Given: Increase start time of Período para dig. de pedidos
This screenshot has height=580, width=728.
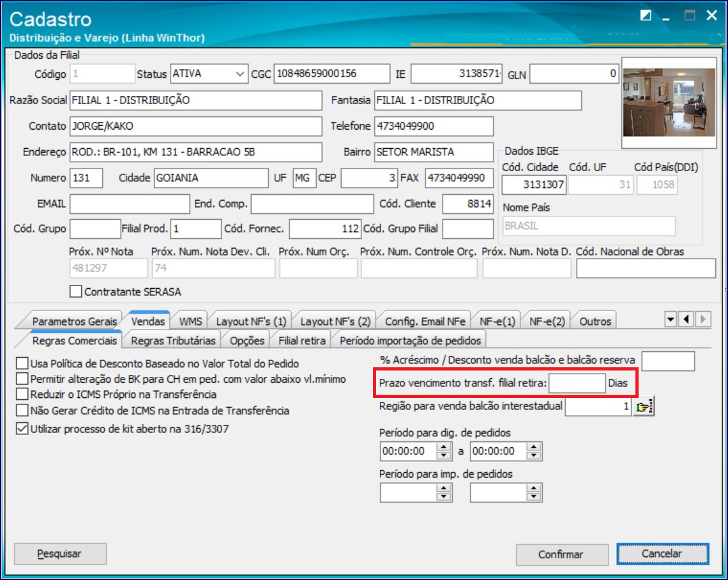Looking at the screenshot, I should point(444,447).
